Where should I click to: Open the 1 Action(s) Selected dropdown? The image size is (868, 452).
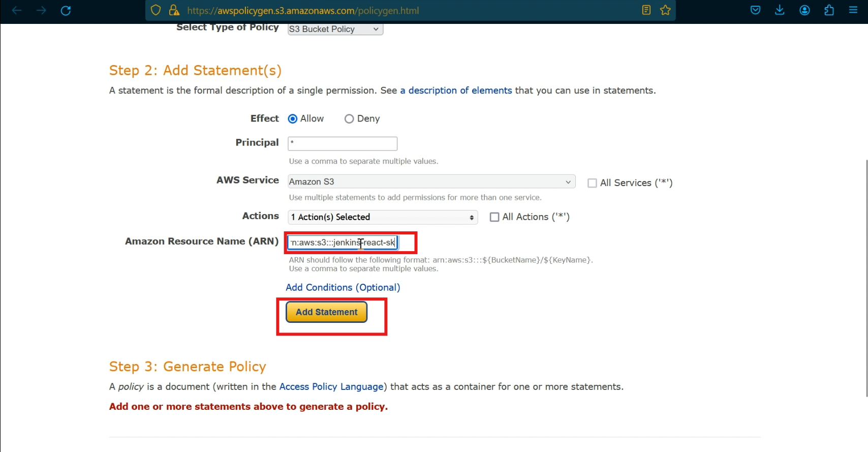(383, 217)
